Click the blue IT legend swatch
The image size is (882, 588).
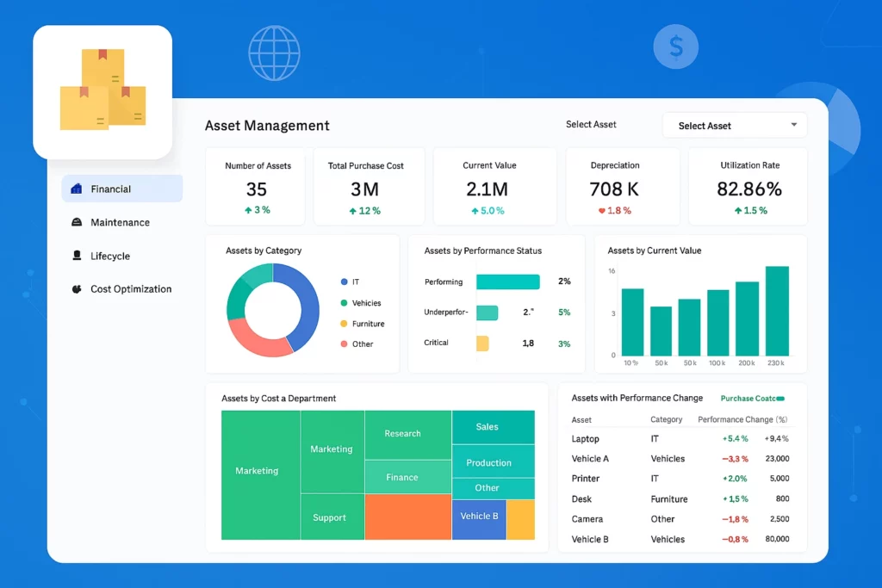click(345, 282)
